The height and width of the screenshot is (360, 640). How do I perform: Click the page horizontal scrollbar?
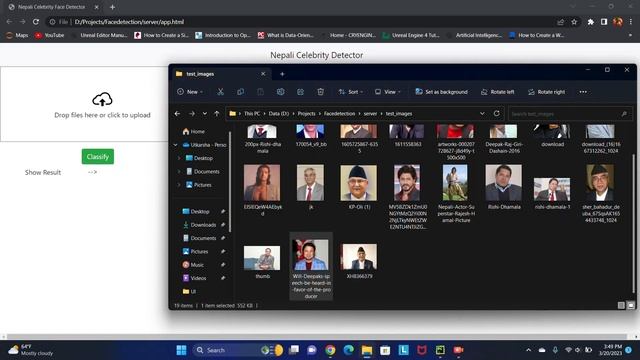pos(317,337)
